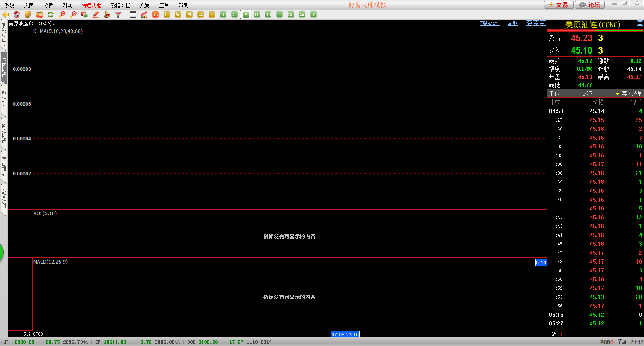Open the 周期 period dropdown
Screen dimensions: 644x346
click(x=513, y=23)
